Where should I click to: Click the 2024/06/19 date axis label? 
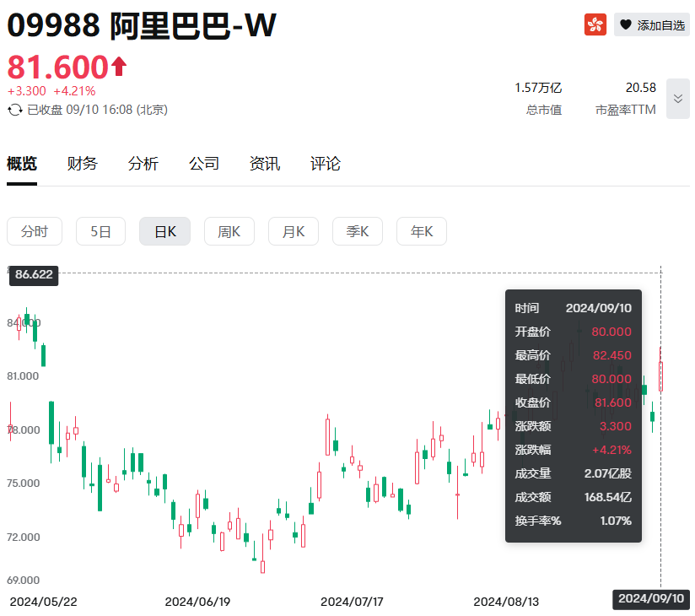[197, 602]
